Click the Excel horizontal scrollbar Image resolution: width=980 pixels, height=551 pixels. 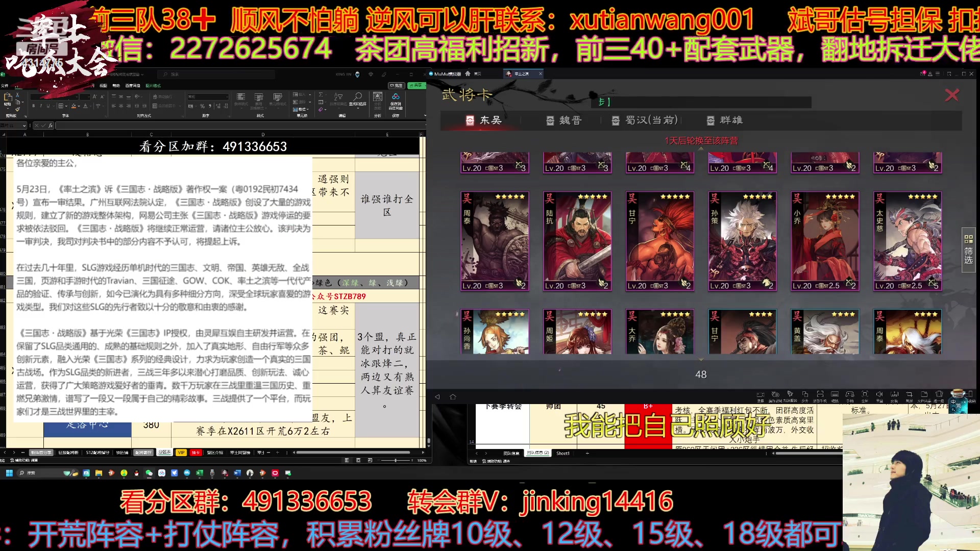click(353, 452)
